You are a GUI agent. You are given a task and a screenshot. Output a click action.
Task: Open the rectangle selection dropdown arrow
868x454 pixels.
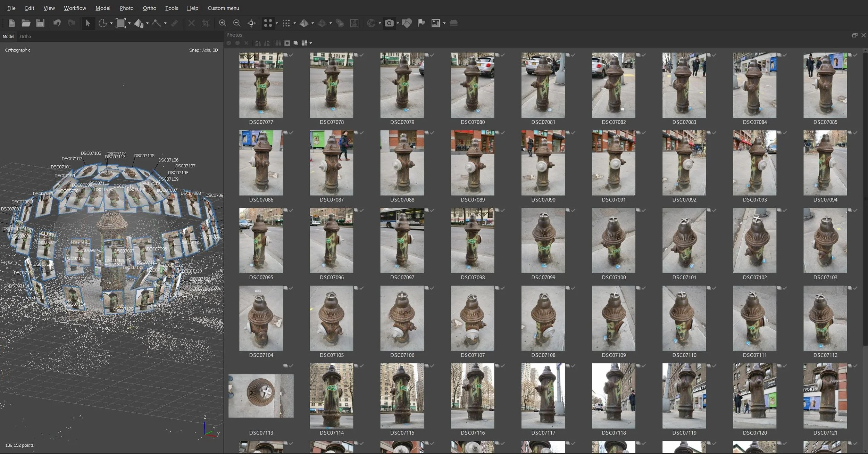point(129,23)
